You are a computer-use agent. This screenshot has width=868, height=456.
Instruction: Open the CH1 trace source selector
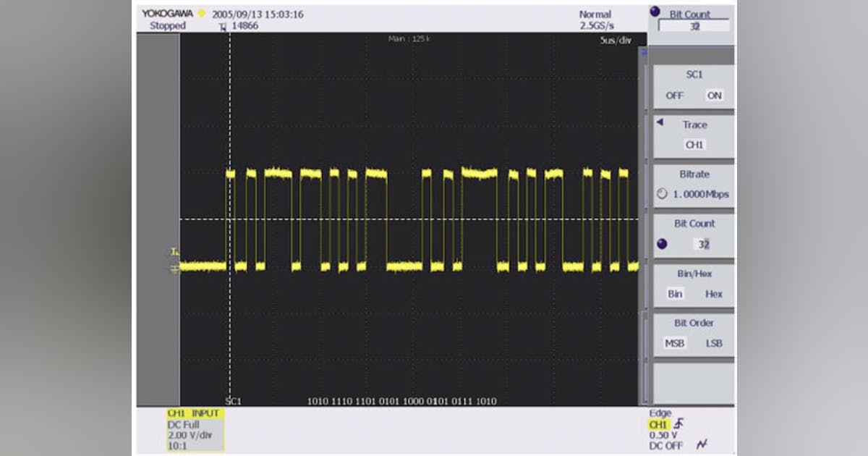pyautogui.click(x=693, y=143)
